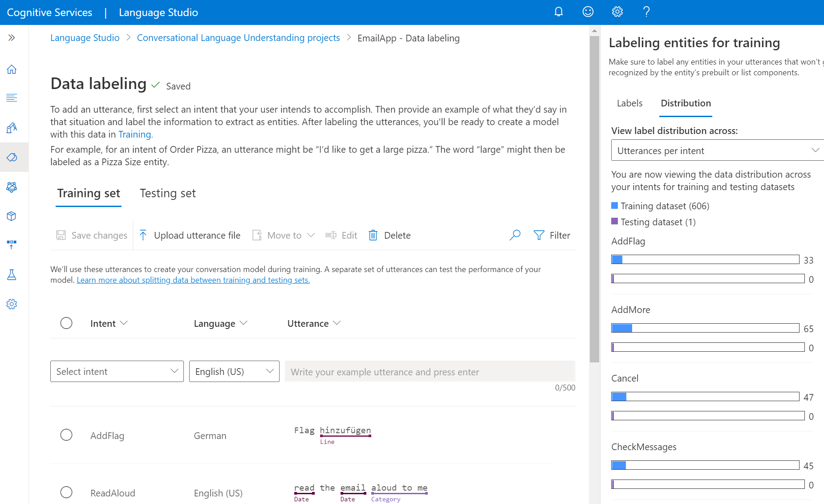Expand the Utterance column sort menu

tap(337, 323)
